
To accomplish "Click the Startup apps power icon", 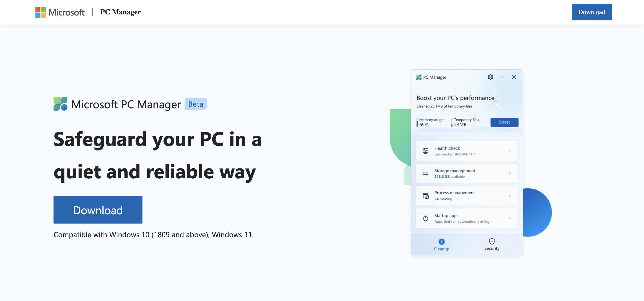I will (426, 218).
